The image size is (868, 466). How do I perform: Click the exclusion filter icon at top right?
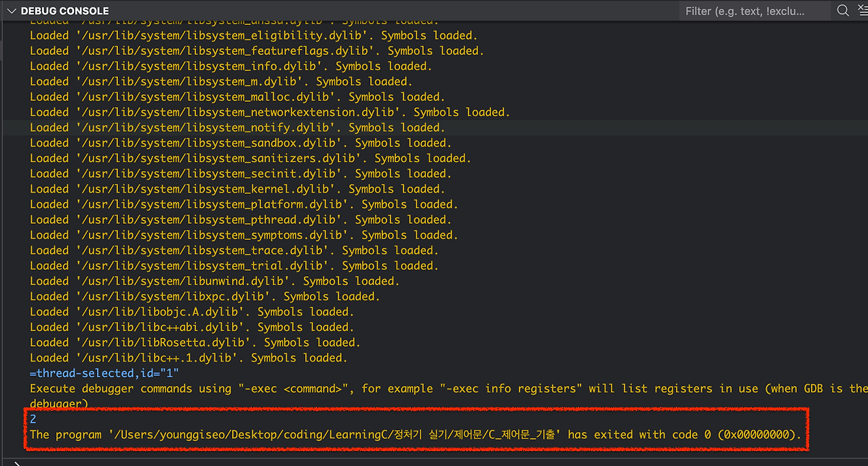point(860,11)
